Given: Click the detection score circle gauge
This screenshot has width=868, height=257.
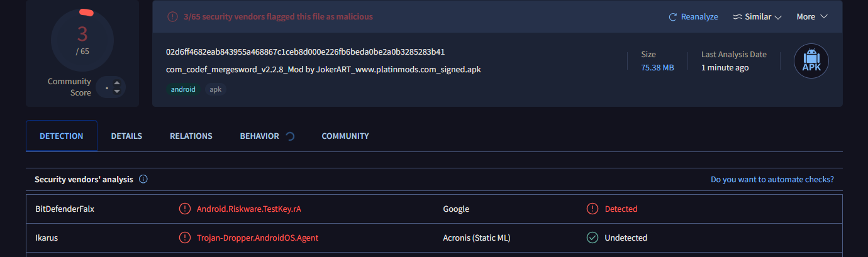Looking at the screenshot, I should click(82, 41).
